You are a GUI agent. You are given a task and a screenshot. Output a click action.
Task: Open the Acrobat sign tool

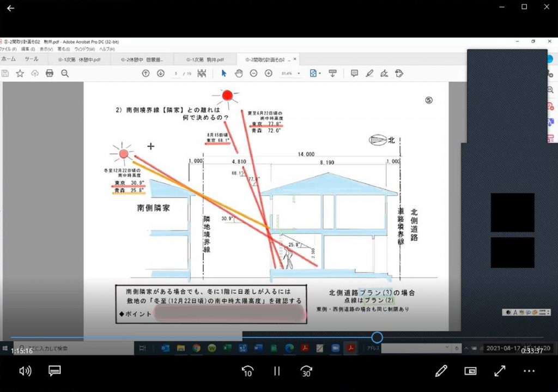[384, 74]
